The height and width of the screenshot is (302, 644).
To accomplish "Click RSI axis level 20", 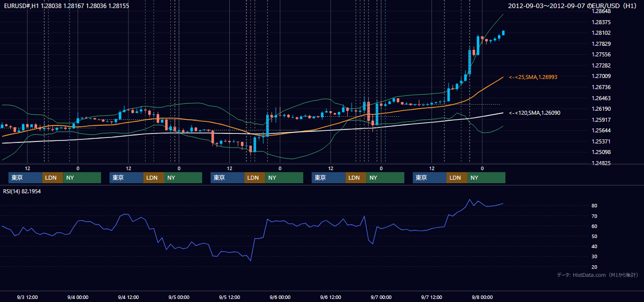I will [594, 267].
